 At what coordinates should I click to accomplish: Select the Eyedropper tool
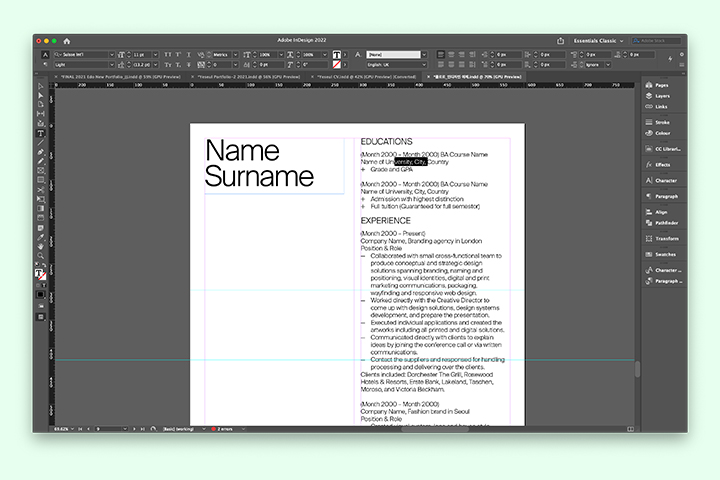pos(40,237)
